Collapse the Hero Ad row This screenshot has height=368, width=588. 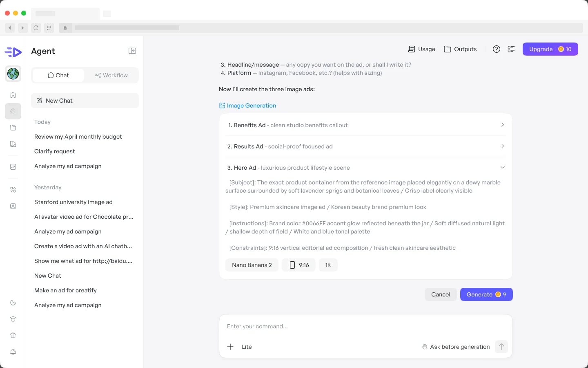point(366,168)
